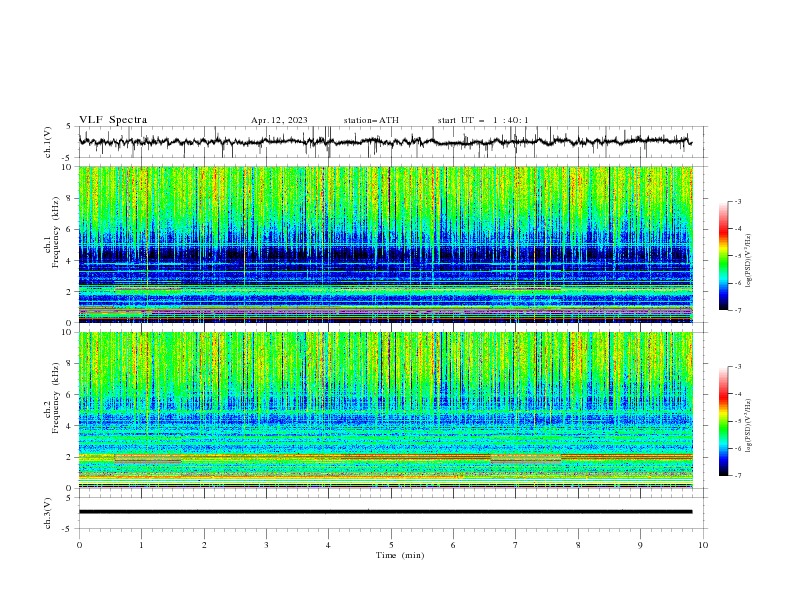Click the "-3" tick on ch.1 color bar
Viewport: 792px width, 612px height.
tap(738, 201)
